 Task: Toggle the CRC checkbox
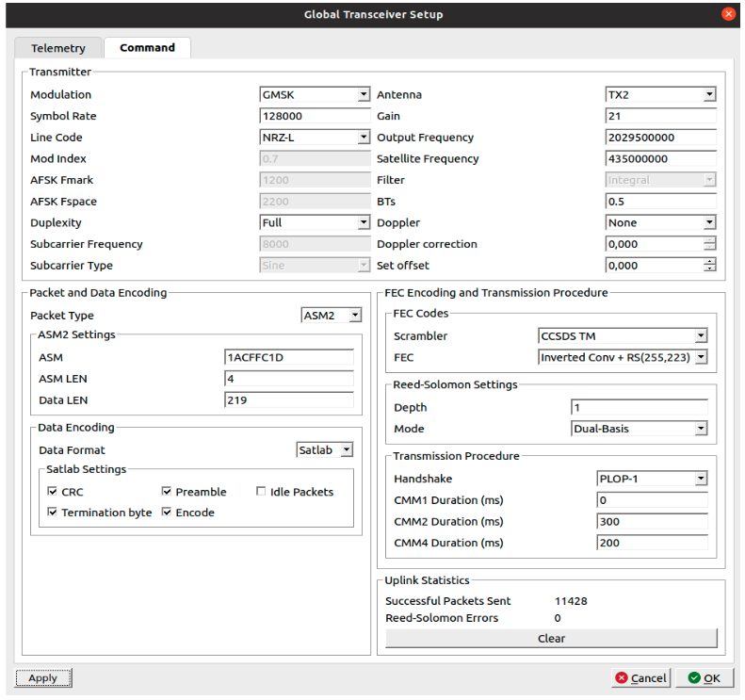52,492
